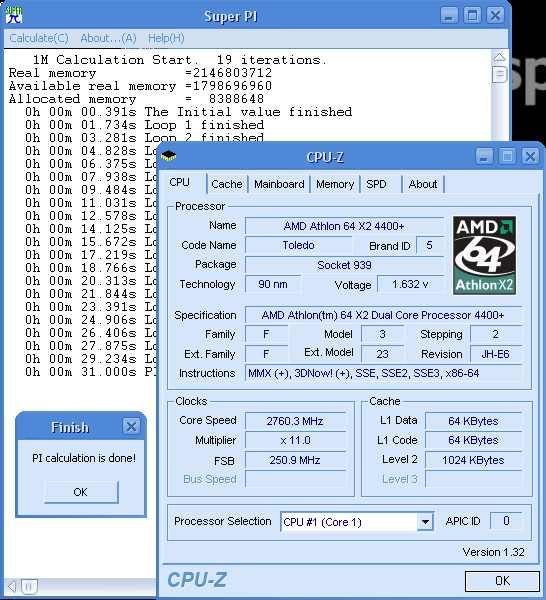546x600 pixels.
Task: Click the 31.000s result line in Super PI
Action: pyautogui.click(x=91, y=372)
